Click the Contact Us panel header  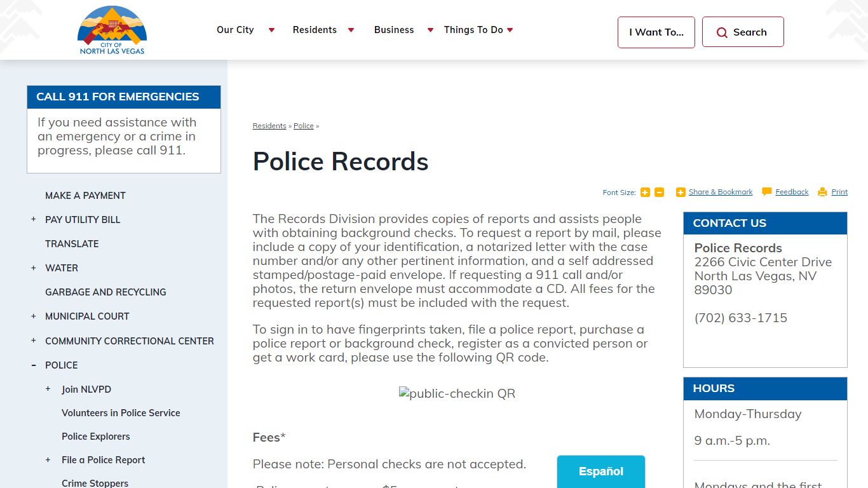click(765, 223)
